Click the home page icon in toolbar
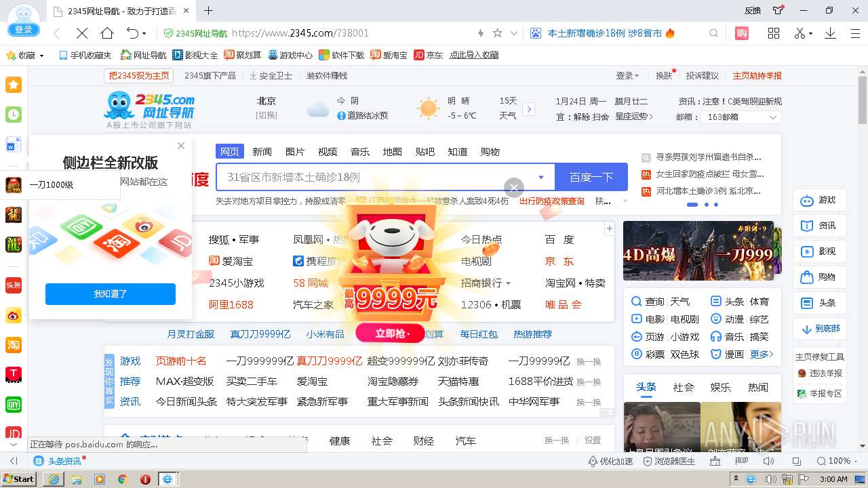 pos(107,33)
